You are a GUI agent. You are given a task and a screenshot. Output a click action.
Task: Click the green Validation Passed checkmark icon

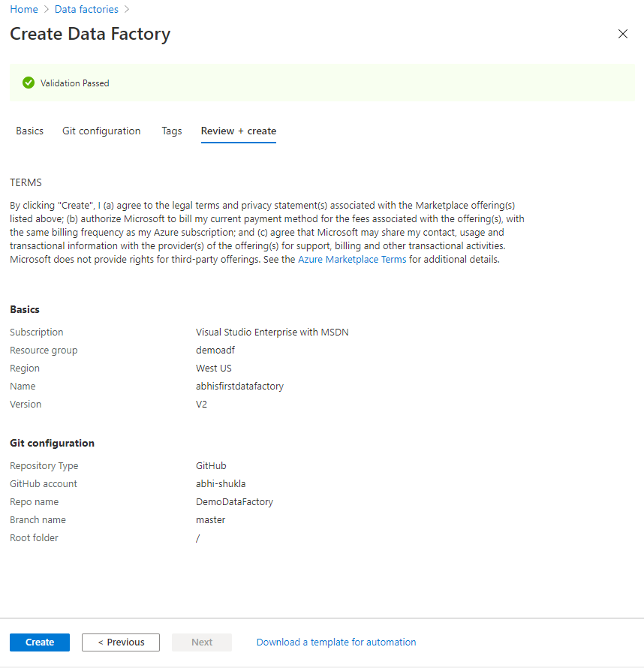(29, 83)
